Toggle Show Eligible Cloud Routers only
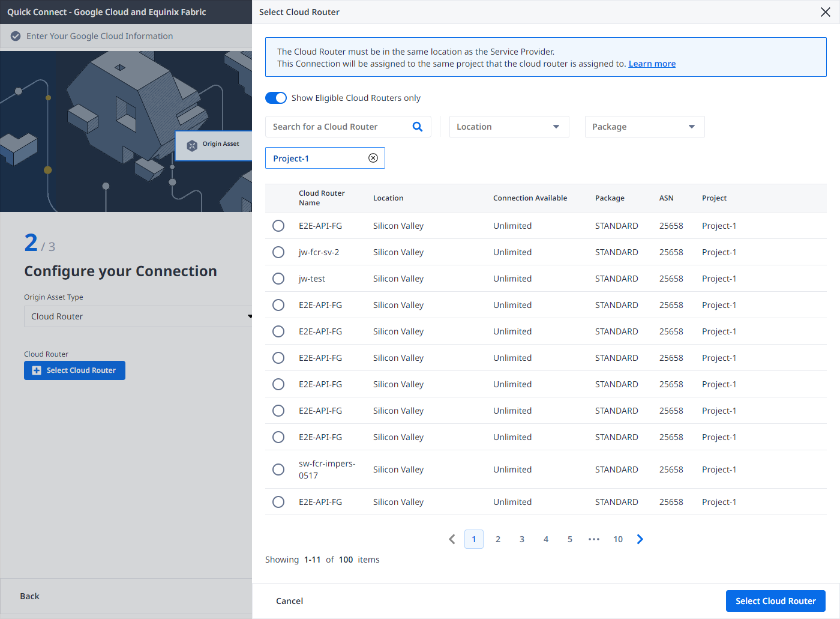The image size is (840, 619). (276, 98)
